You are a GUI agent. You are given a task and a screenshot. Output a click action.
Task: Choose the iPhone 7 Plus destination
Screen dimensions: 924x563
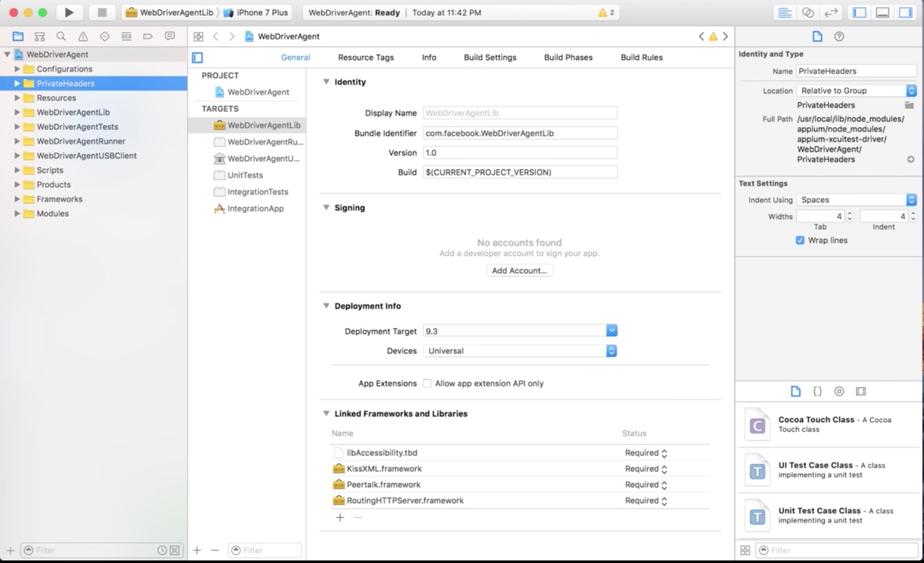tap(256, 12)
